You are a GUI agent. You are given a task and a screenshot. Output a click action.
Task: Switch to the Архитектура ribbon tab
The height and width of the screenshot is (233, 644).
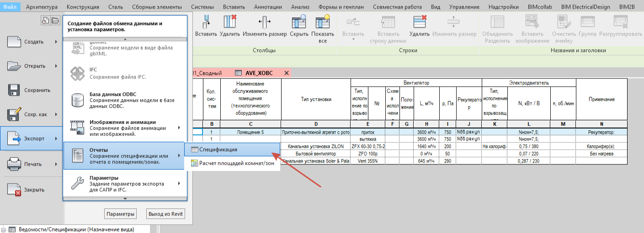click(42, 7)
